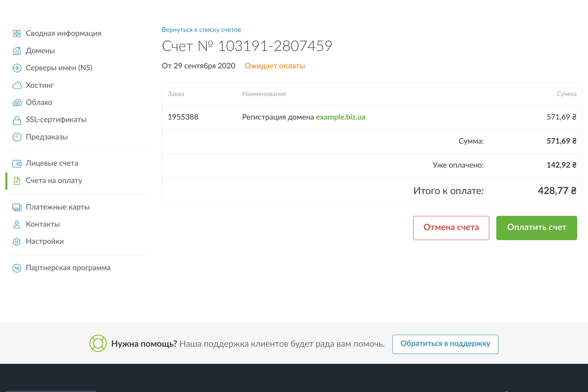This screenshot has height=392, width=588.
Task: Click the Серверы имен arrow icon
Action: pos(17,68)
